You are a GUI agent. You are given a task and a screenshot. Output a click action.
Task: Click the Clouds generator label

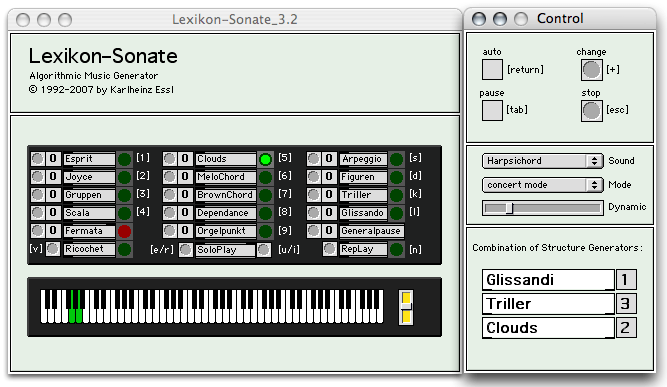[226, 159]
